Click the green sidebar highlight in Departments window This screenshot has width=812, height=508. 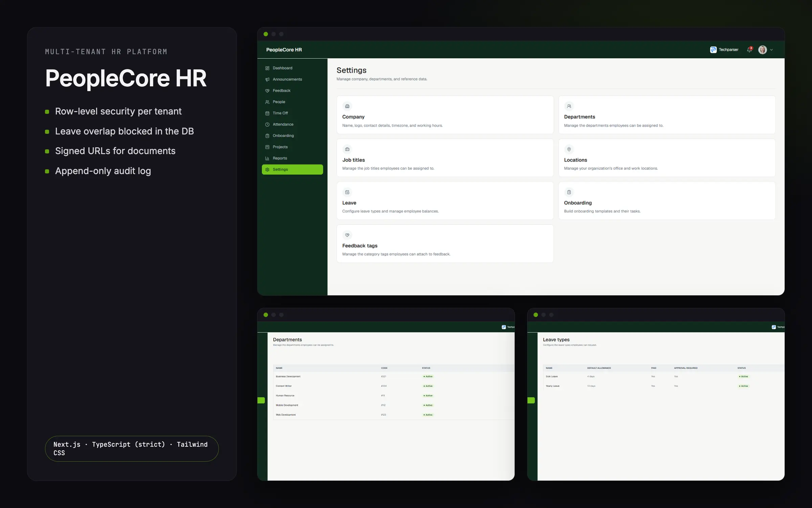(261, 400)
